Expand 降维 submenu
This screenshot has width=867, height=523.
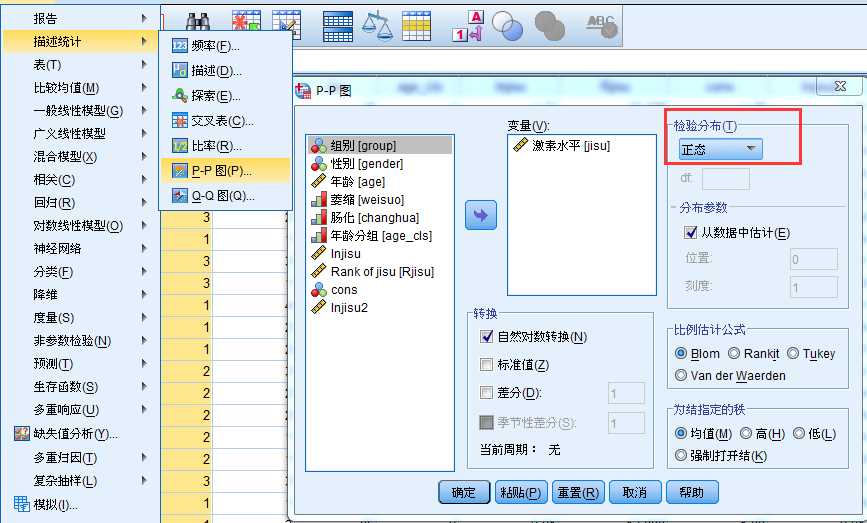tap(81, 294)
